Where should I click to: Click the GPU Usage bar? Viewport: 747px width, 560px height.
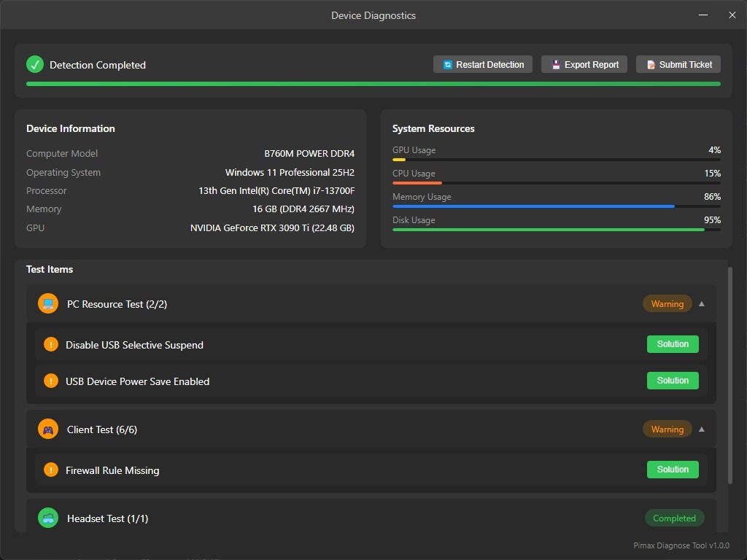click(x=556, y=160)
